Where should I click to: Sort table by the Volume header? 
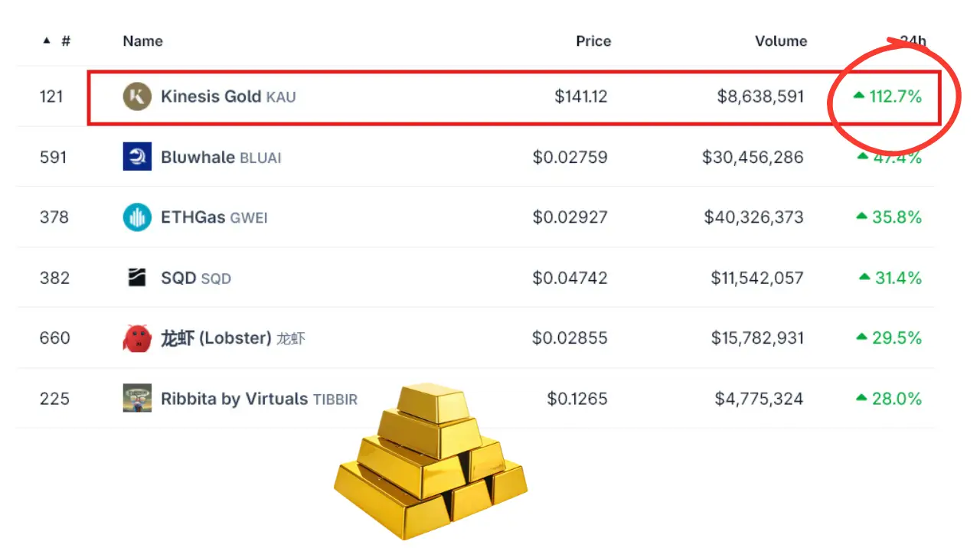coord(781,41)
